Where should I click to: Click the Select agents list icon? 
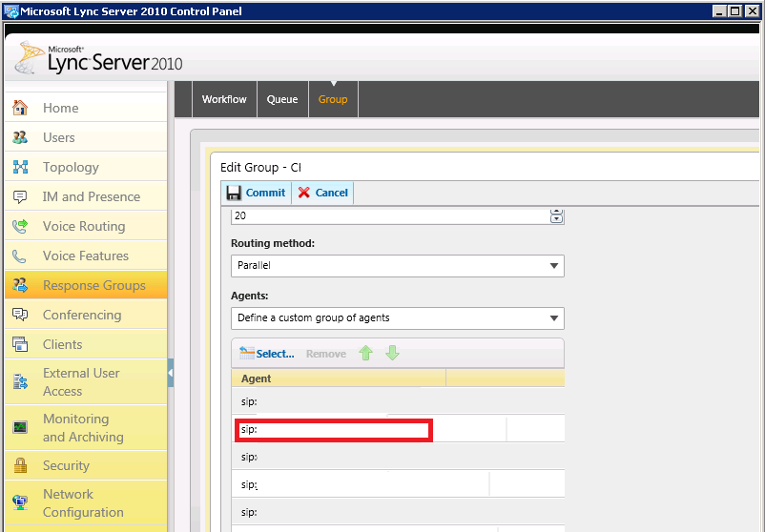(x=247, y=353)
